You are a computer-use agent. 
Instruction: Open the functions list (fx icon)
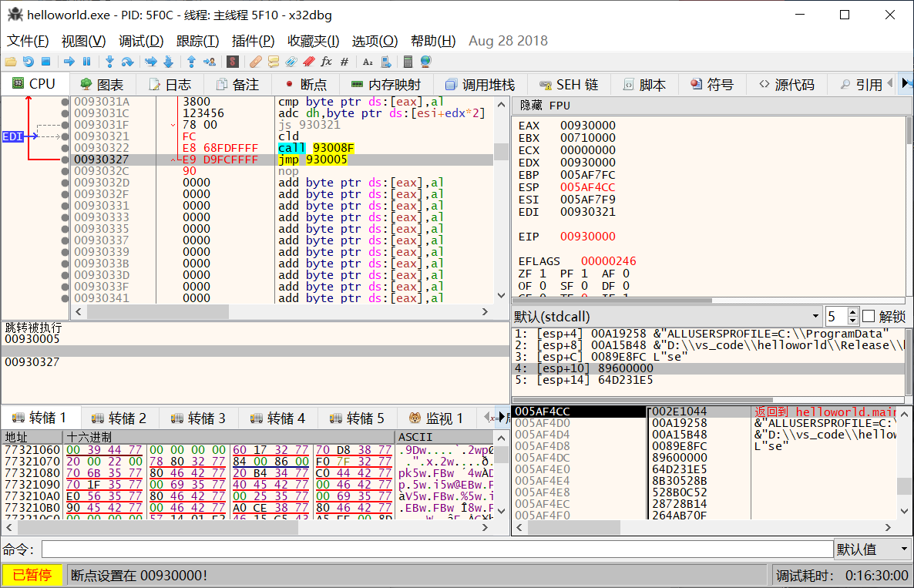click(x=327, y=62)
